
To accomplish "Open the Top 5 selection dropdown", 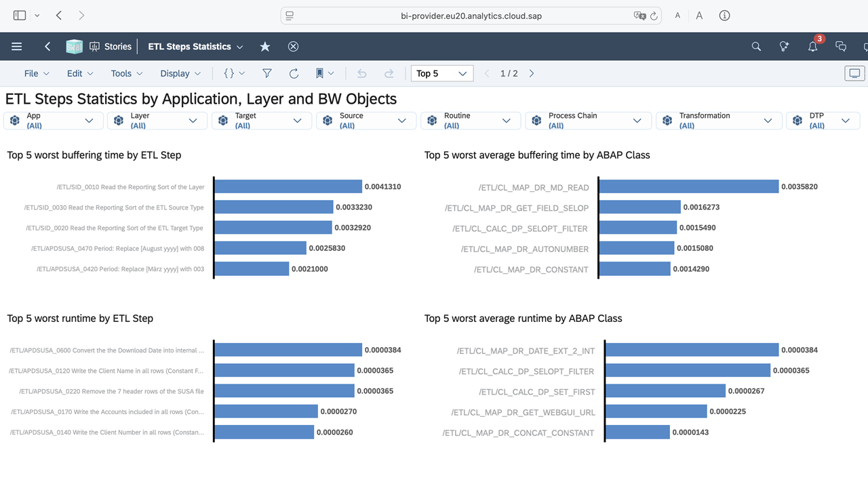I will pos(441,73).
